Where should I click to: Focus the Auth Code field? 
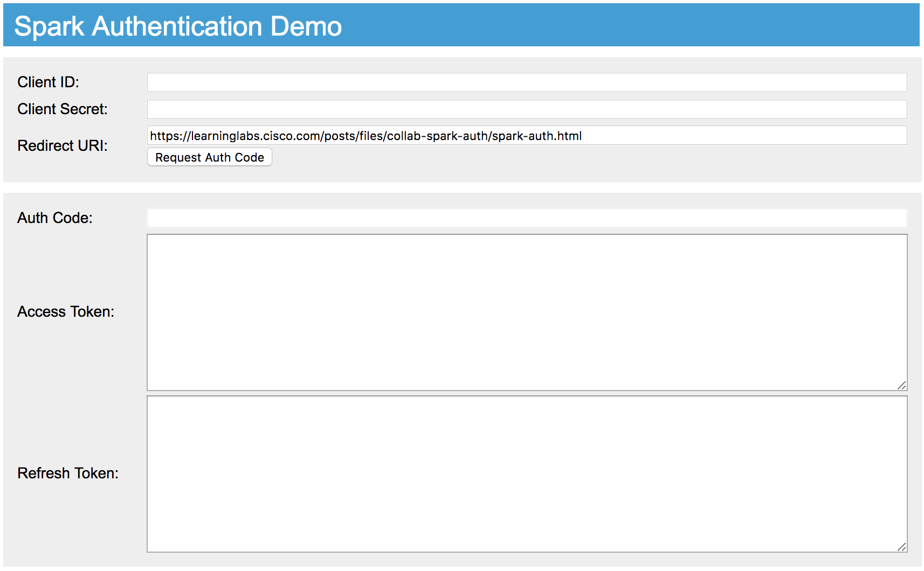[527, 218]
